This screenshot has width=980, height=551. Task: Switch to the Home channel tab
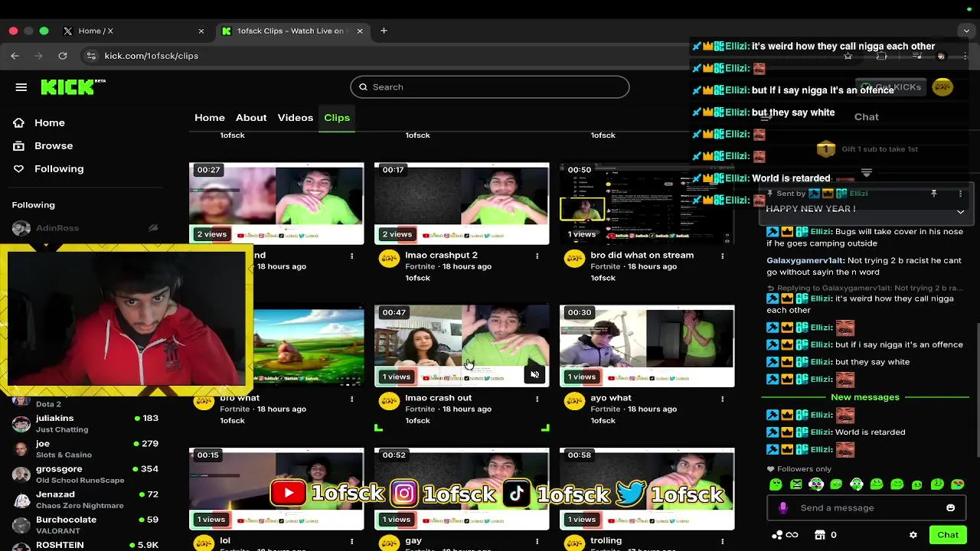pyautogui.click(x=210, y=118)
